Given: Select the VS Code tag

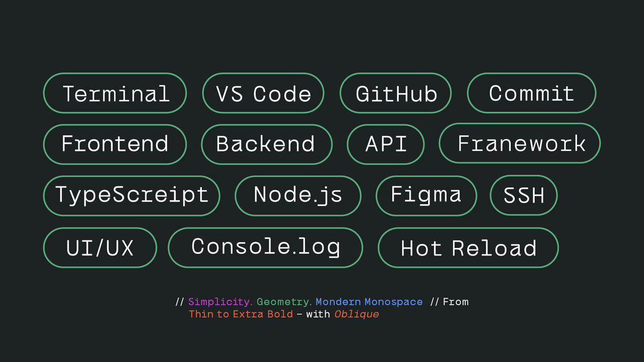Looking at the screenshot, I should 263,93.
